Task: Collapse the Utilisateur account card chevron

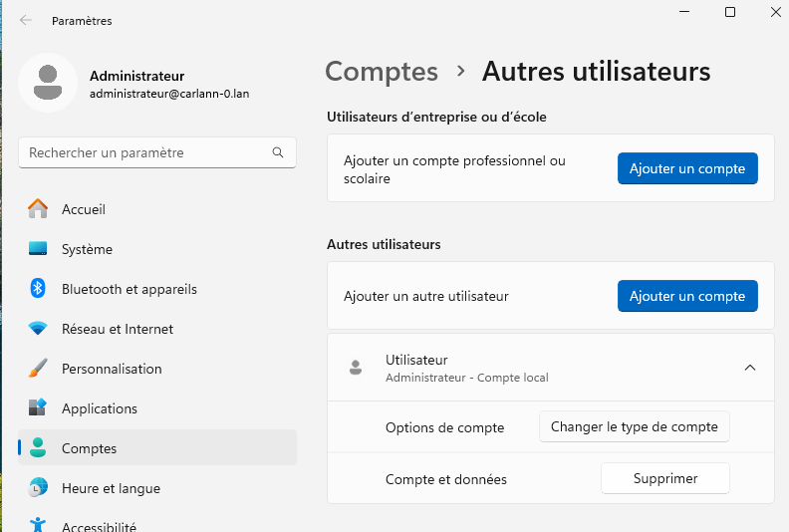Action: (x=750, y=368)
